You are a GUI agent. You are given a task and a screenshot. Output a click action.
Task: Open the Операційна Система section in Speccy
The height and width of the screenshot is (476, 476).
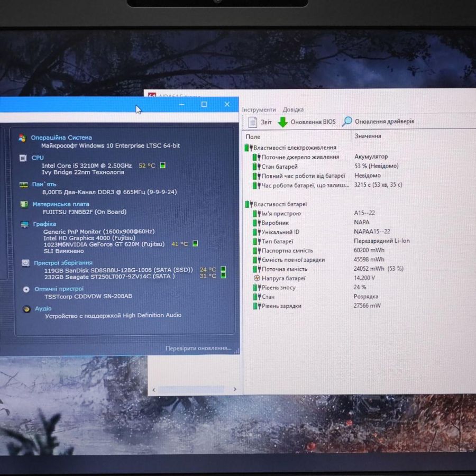(61, 138)
